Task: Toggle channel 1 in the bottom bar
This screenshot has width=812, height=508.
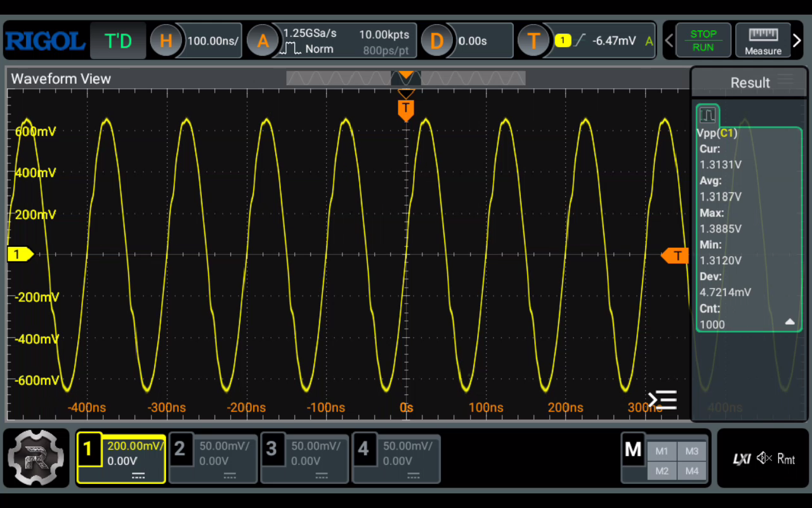Action: (x=121, y=458)
